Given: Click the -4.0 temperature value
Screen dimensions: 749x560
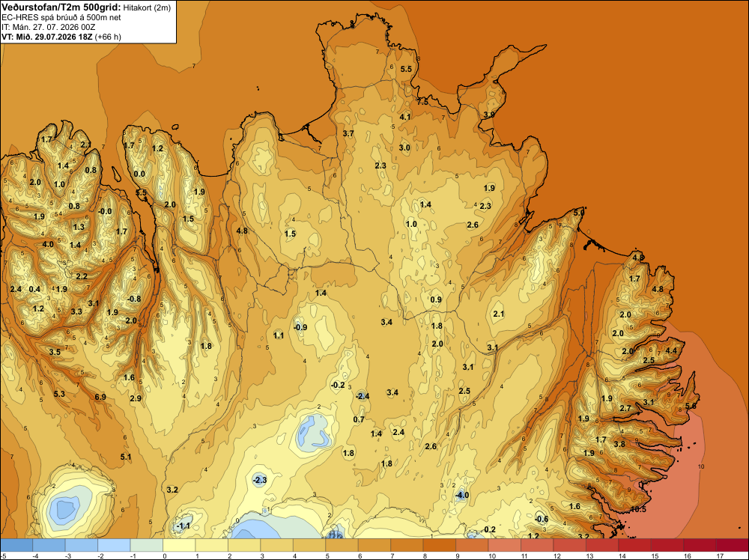Looking at the screenshot, I should pyautogui.click(x=461, y=495).
